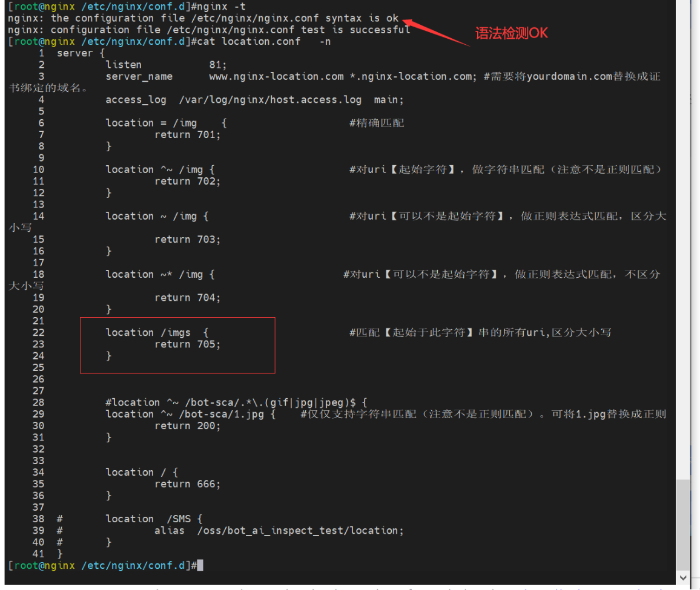Viewport: 700px width, 590px height.
Task: Click 'location ~ /img {' line 14
Action: 157,216
